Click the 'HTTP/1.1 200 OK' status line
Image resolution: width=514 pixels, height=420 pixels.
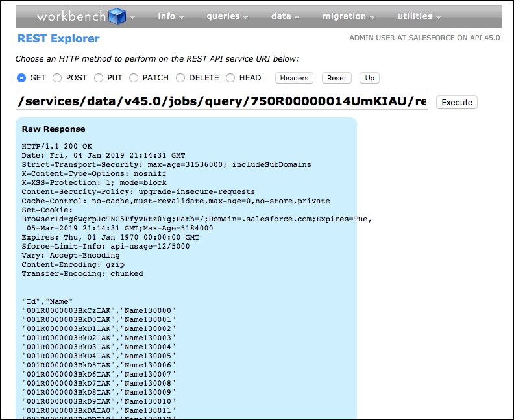(56, 146)
